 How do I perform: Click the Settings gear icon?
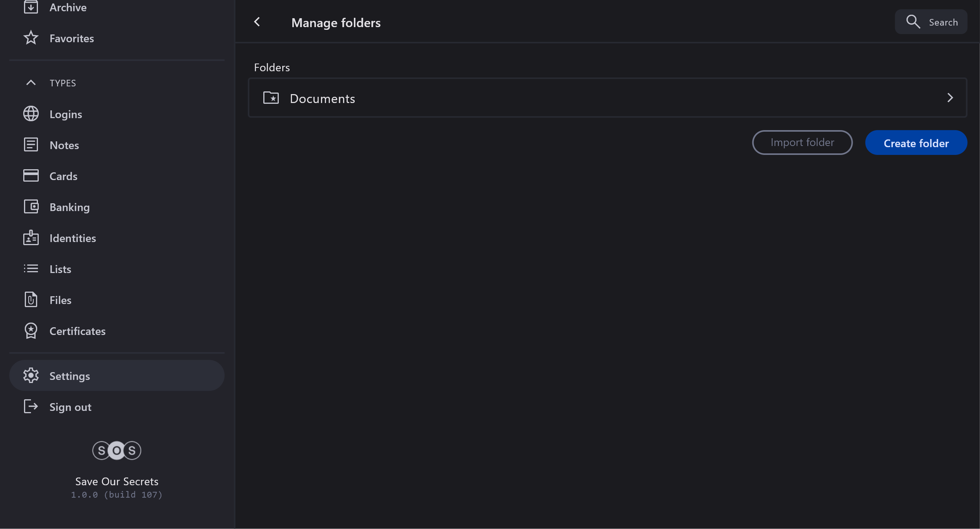31,376
